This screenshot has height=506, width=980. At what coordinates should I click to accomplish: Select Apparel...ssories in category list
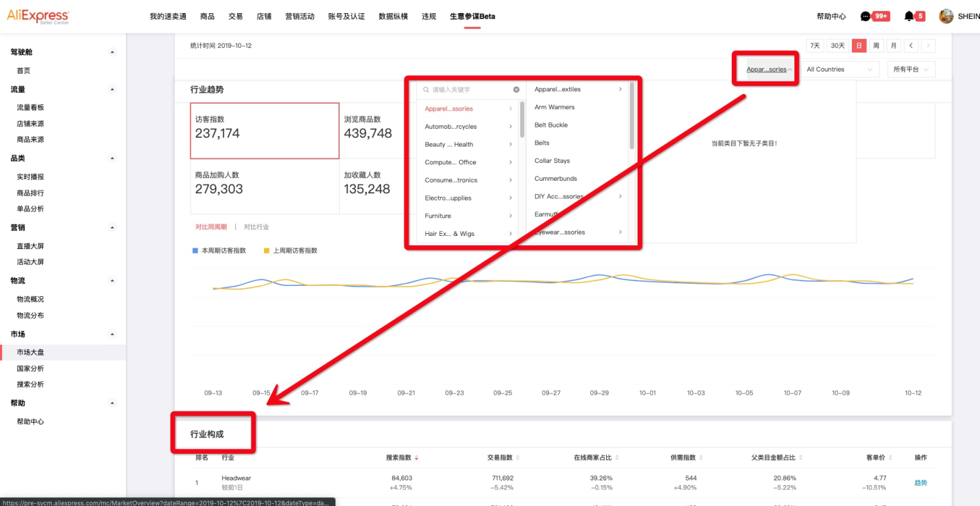coord(468,109)
